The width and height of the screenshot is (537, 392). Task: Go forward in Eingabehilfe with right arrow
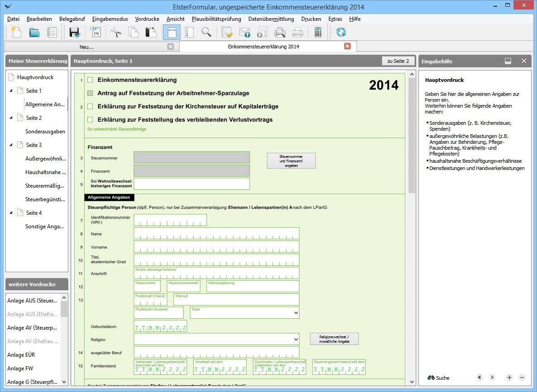[493, 377]
